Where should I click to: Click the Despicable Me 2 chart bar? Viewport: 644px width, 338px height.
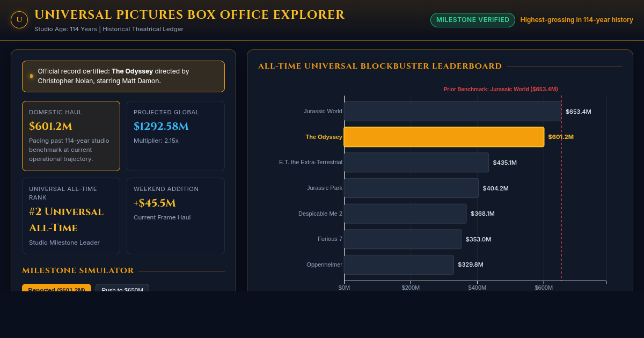pyautogui.click(x=405, y=214)
